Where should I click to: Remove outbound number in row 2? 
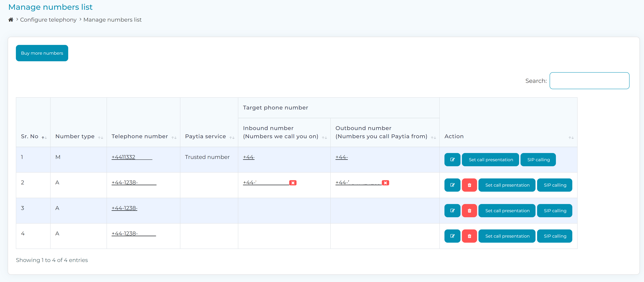(x=385, y=183)
